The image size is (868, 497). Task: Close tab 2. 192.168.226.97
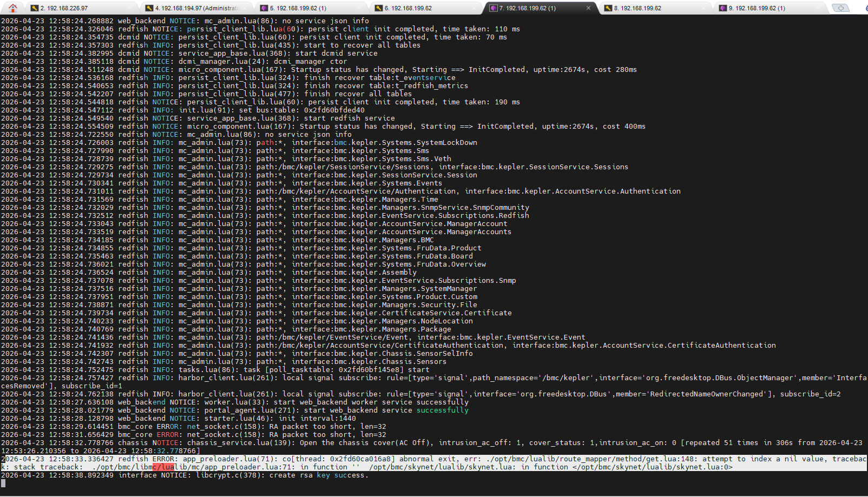[x=130, y=8]
